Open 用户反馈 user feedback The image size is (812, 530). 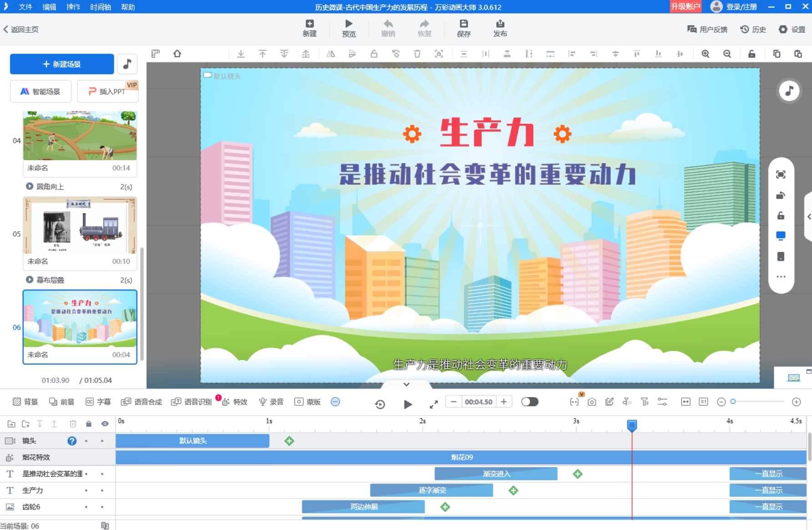[707, 29]
